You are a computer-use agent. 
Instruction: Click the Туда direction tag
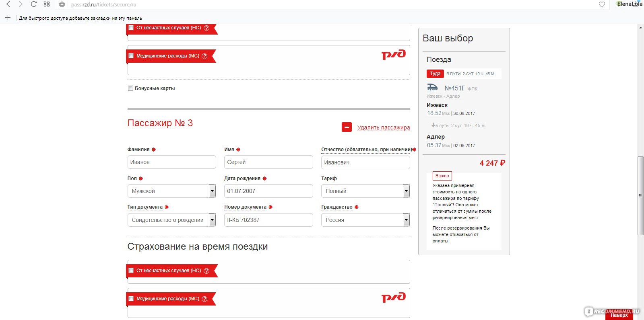tap(435, 74)
